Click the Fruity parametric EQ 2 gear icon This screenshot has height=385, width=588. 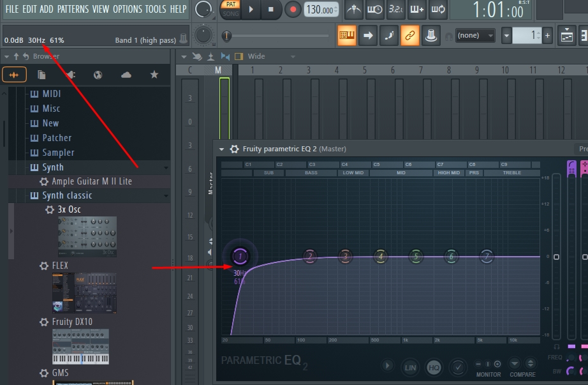[235, 149]
